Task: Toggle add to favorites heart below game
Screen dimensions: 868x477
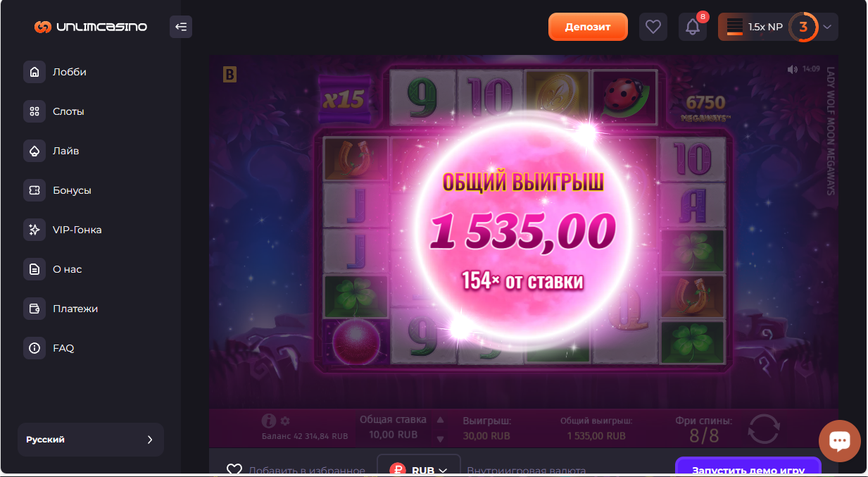Action: click(x=234, y=470)
